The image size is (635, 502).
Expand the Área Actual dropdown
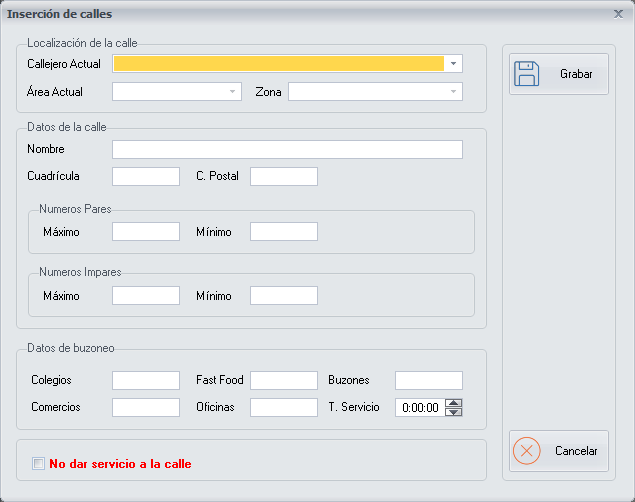click(234, 92)
